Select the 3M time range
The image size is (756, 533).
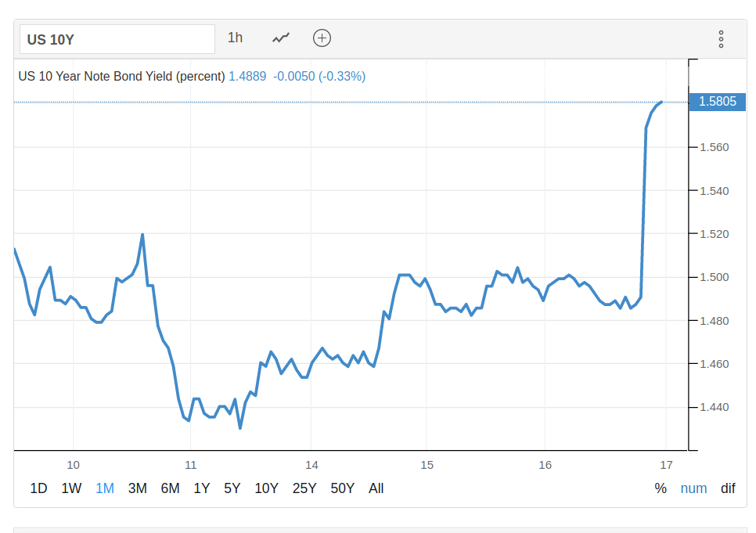coord(137,488)
